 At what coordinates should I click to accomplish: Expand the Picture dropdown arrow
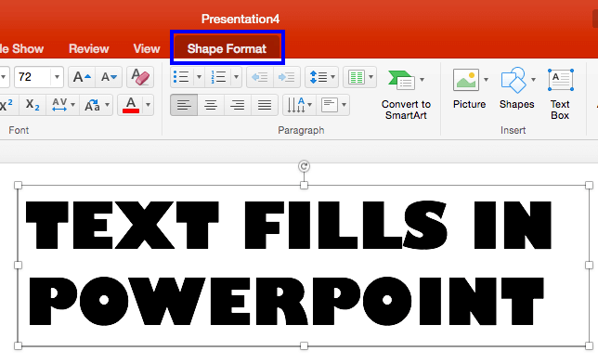(486, 80)
